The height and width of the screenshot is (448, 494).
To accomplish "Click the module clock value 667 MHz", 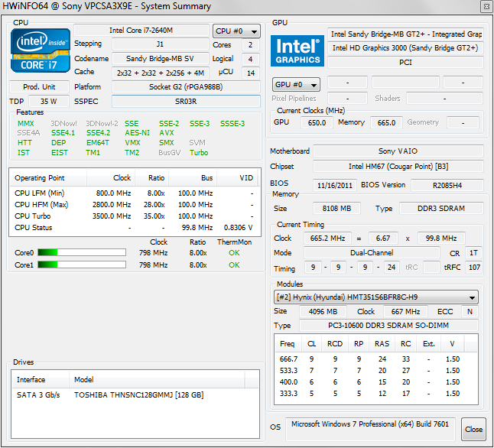I will [x=405, y=312].
